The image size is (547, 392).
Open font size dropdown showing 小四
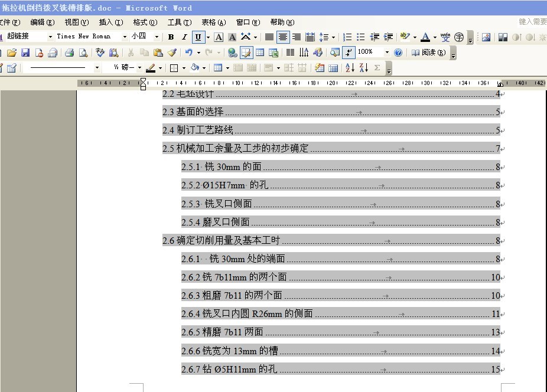click(x=157, y=37)
